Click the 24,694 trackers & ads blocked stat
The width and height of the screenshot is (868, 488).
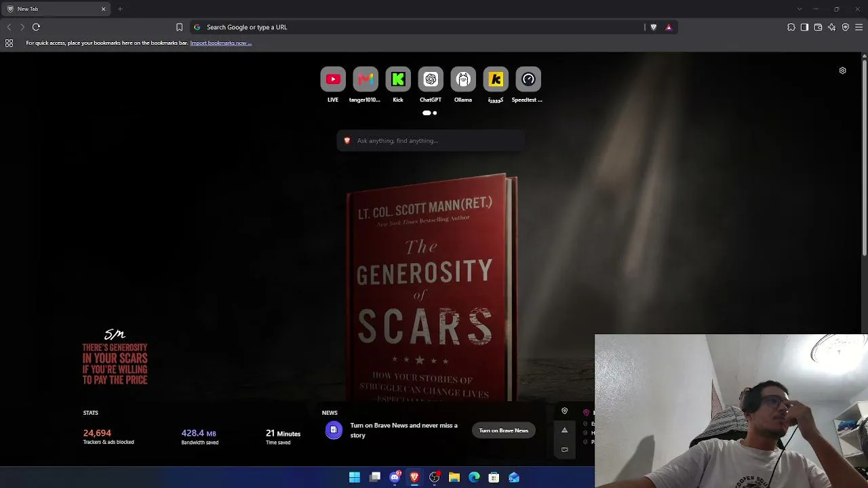coord(108,436)
